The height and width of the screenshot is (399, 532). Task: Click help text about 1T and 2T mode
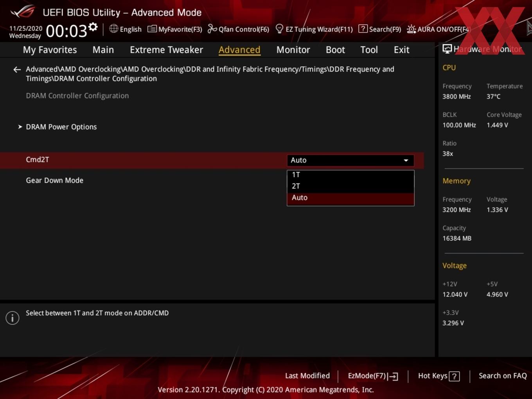(97, 313)
